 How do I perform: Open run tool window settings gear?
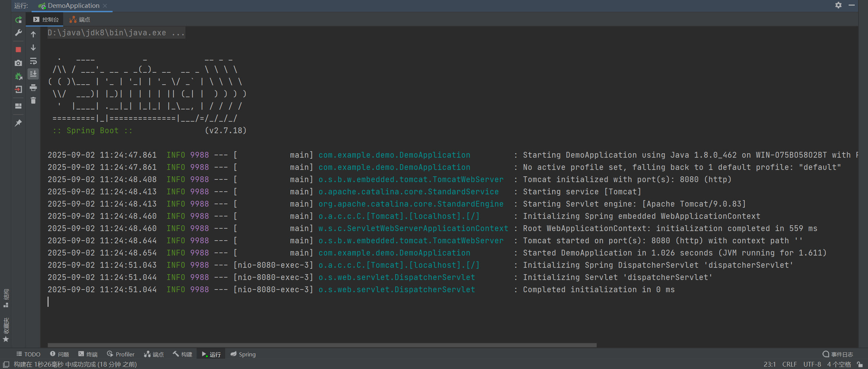(x=838, y=5)
